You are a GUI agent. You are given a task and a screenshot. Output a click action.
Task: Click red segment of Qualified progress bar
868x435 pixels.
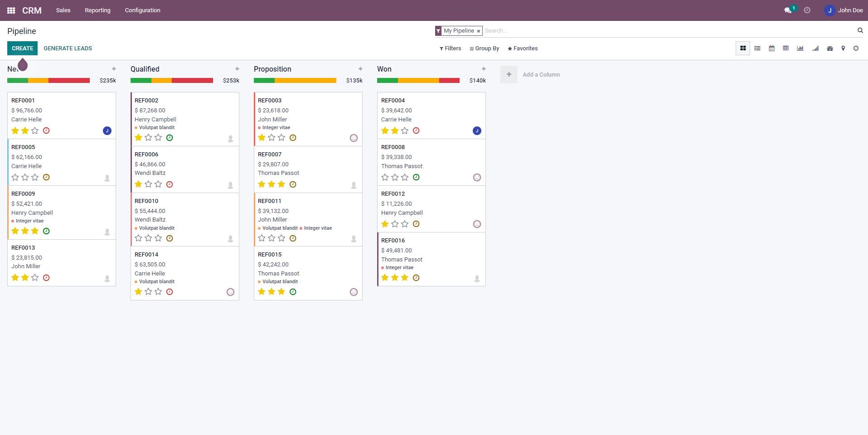(x=192, y=81)
